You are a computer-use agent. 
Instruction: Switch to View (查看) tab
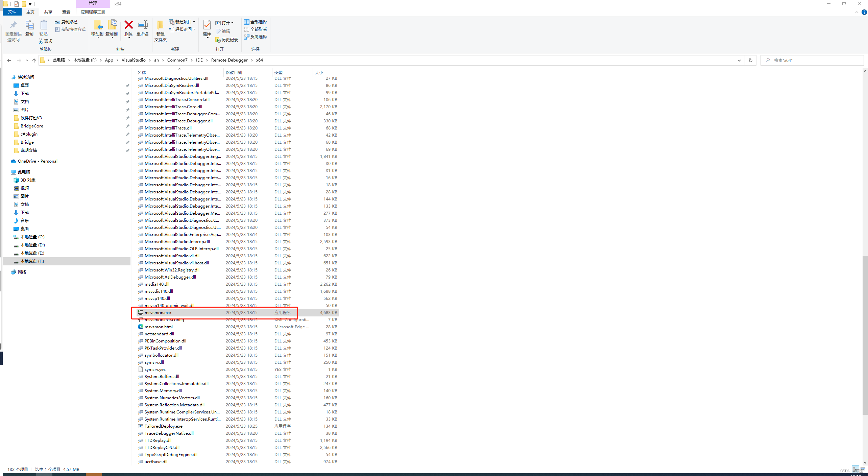coord(66,12)
